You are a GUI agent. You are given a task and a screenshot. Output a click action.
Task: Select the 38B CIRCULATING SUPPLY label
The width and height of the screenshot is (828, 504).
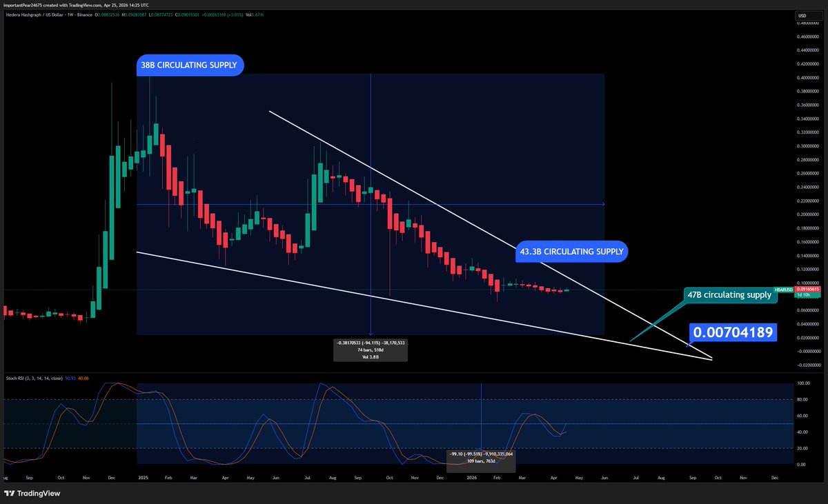click(191, 66)
